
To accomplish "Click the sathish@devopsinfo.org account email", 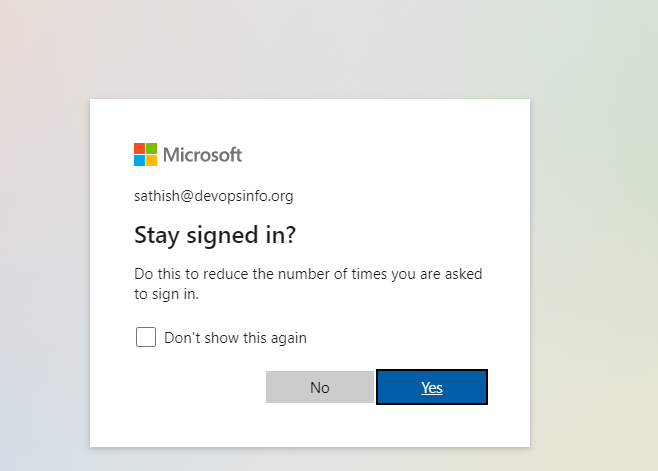I will (x=213, y=196).
